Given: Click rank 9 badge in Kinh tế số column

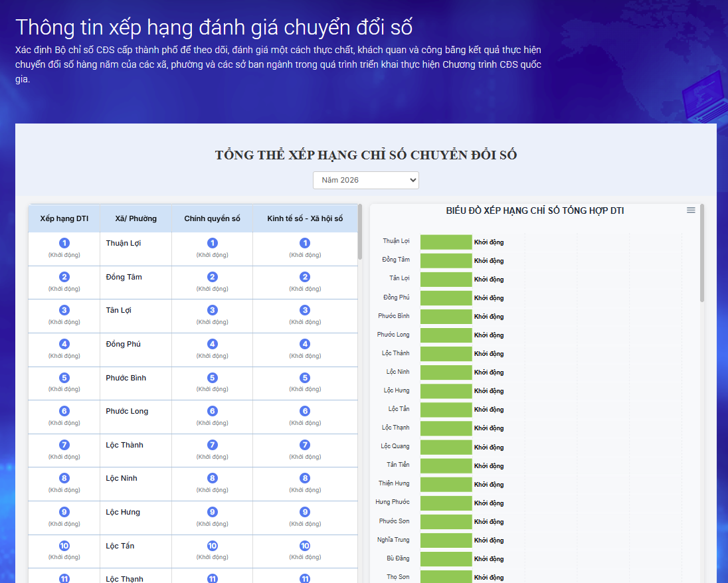Looking at the screenshot, I should pos(305,512).
